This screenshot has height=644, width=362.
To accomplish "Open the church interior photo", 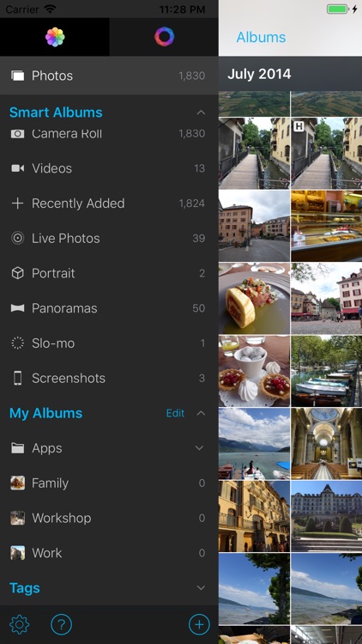I will [x=327, y=444].
